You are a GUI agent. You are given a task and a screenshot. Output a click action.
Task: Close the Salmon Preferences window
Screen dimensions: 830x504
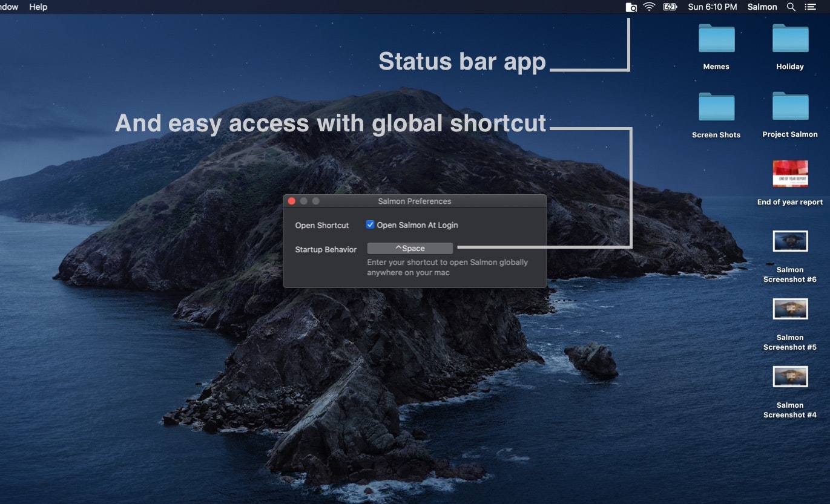[291, 201]
